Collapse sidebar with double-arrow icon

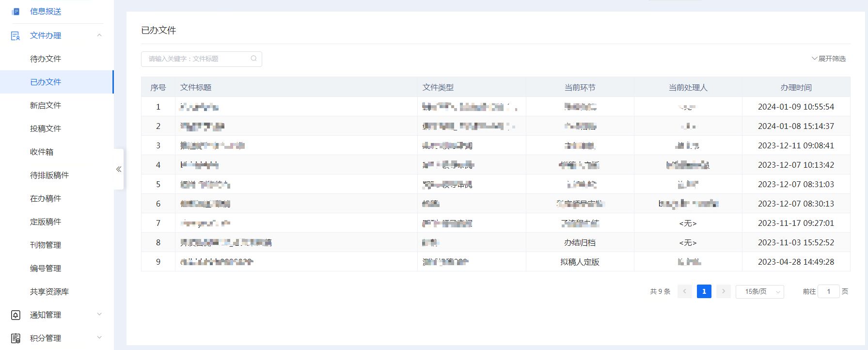click(119, 169)
